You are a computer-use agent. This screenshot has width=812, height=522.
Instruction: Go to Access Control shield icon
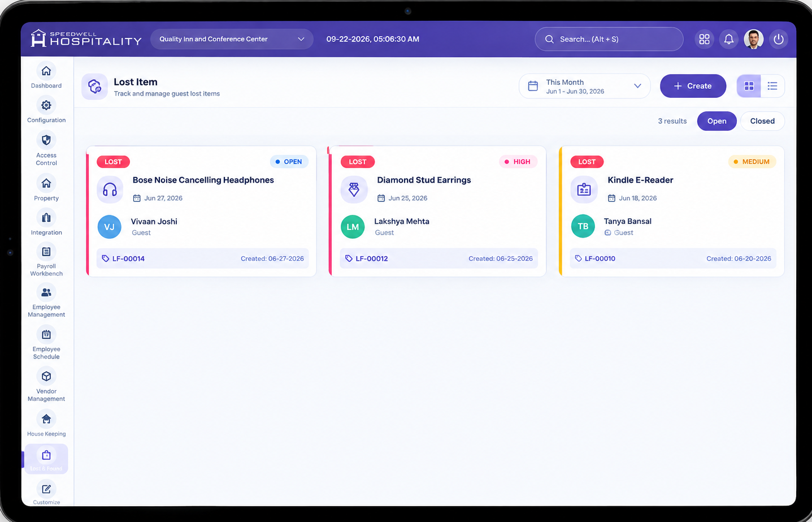coord(46,140)
